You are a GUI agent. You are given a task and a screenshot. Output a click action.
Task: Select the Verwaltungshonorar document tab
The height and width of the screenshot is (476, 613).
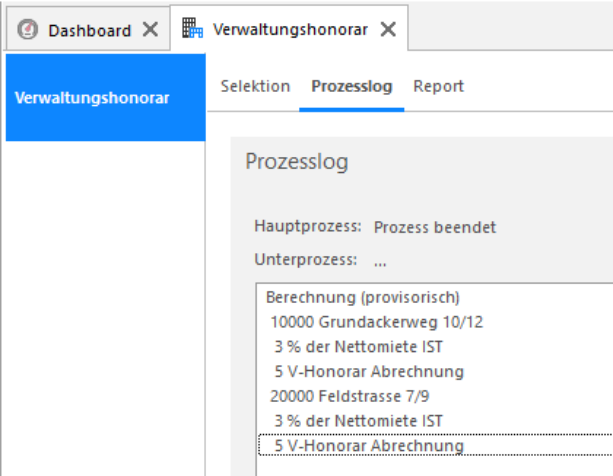pyautogui.click(x=290, y=29)
